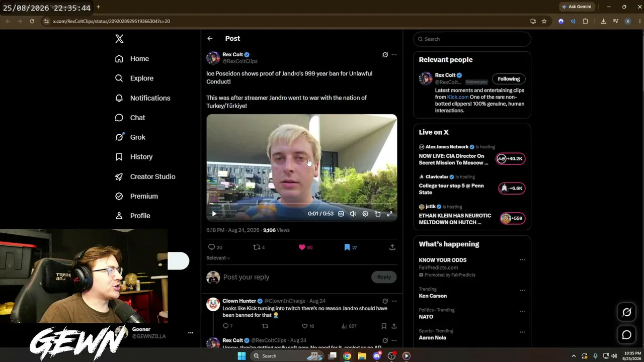This screenshot has height=362, width=644.
Task: Play the Ice Poseidon video
Action: point(214,214)
